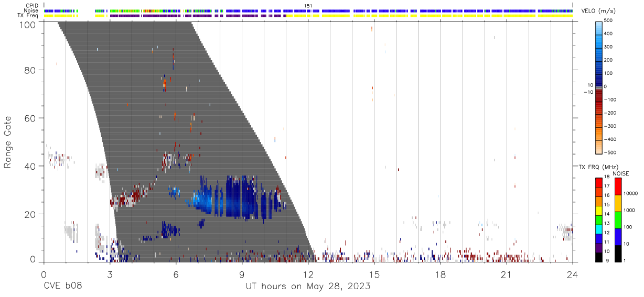Click the -10 threshold label on velocity scale

click(x=588, y=92)
